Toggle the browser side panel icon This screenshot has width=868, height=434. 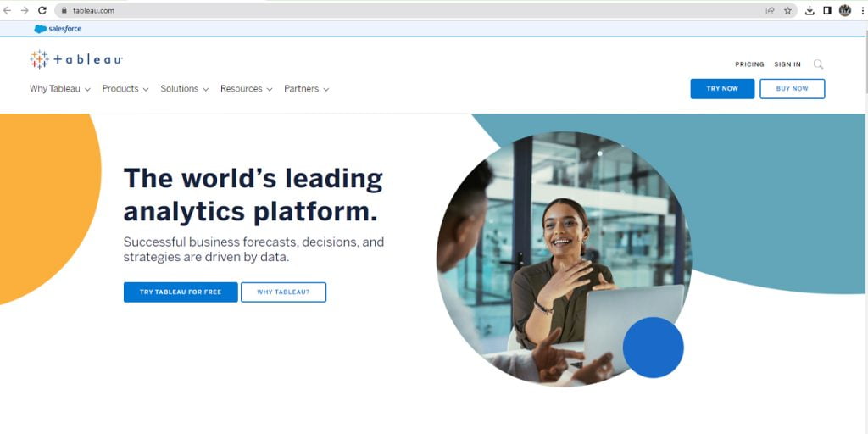[827, 10]
